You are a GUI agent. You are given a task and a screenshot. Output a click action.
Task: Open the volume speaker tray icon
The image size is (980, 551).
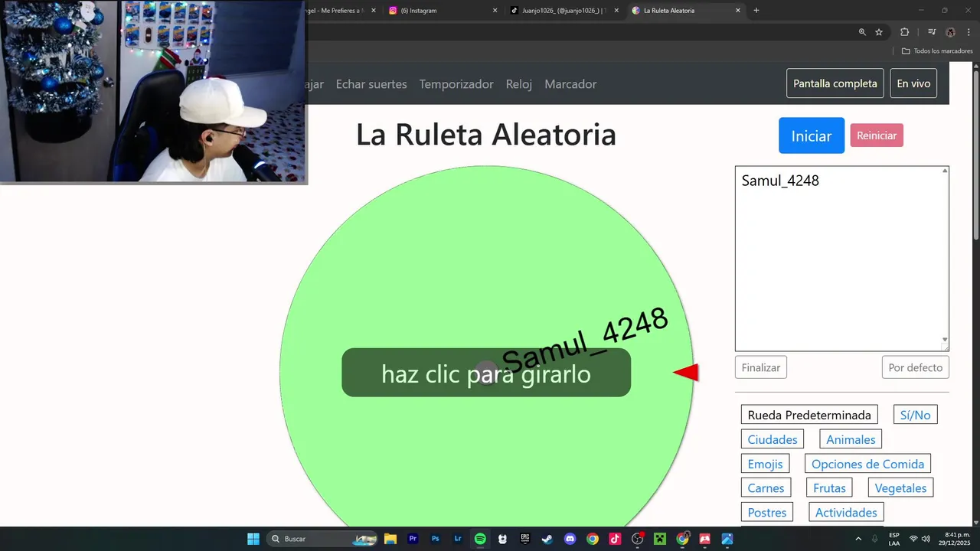click(926, 539)
